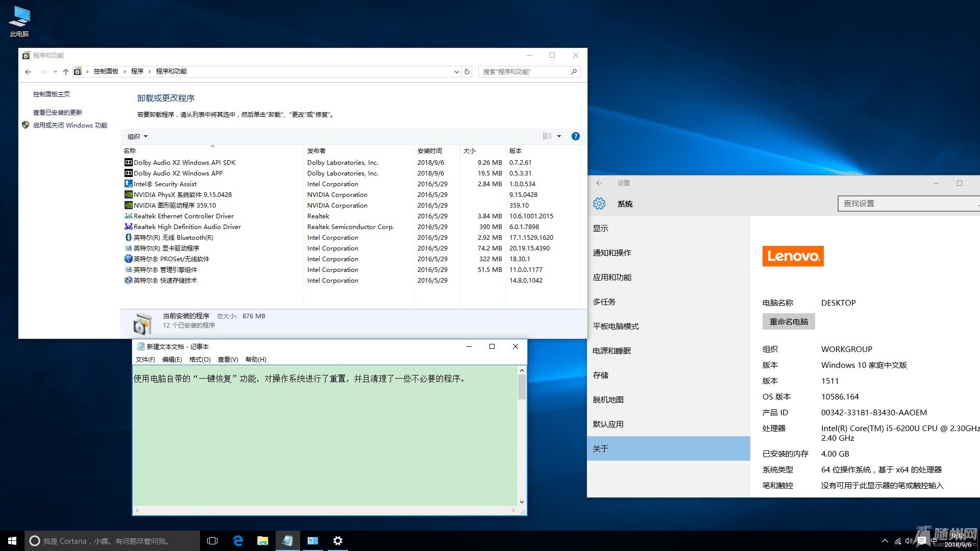Expand the 组织 dropdown
The image size is (980, 551).
point(138,136)
